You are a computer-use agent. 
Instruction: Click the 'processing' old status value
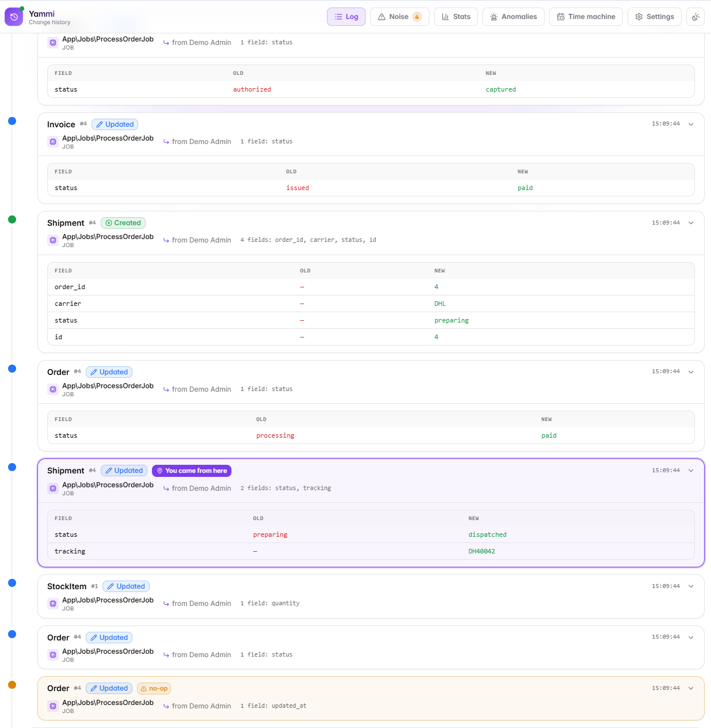point(275,436)
